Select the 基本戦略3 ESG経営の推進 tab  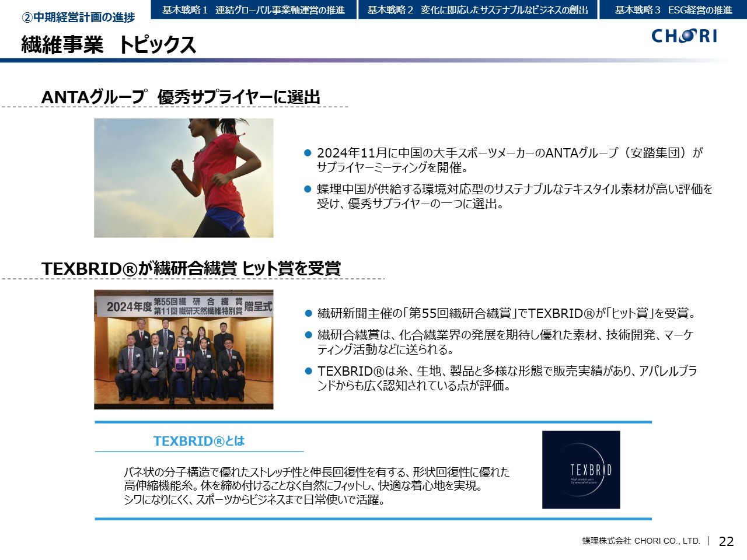click(673, 10)
